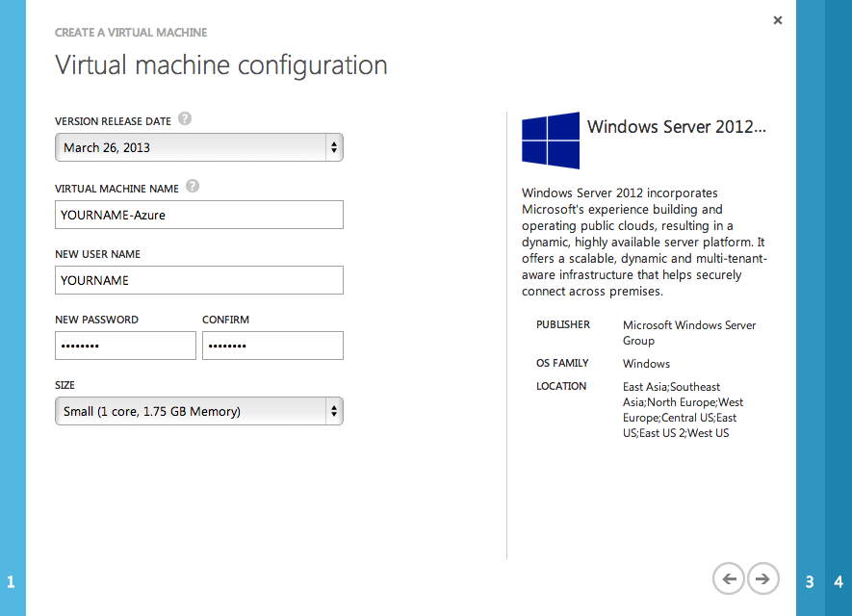Close the Create a Virtual Machine dialog
The image size is (852, 616).
tap(778, 19)
